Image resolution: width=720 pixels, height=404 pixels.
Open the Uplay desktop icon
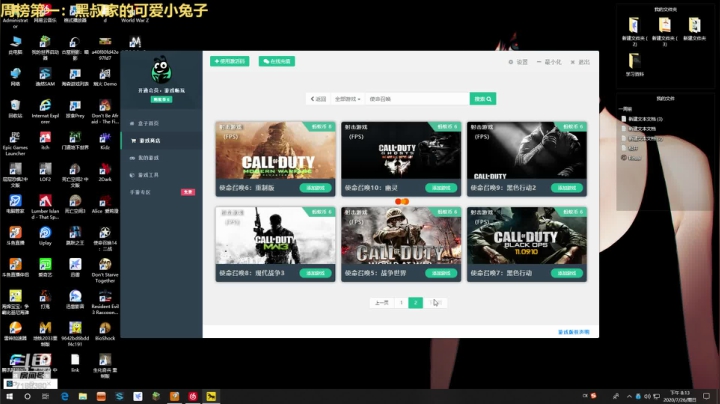click(45, 236)
